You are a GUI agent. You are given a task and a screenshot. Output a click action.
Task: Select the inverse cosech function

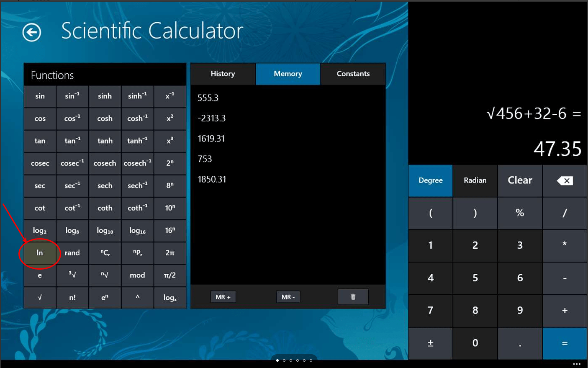coord(137,163)
